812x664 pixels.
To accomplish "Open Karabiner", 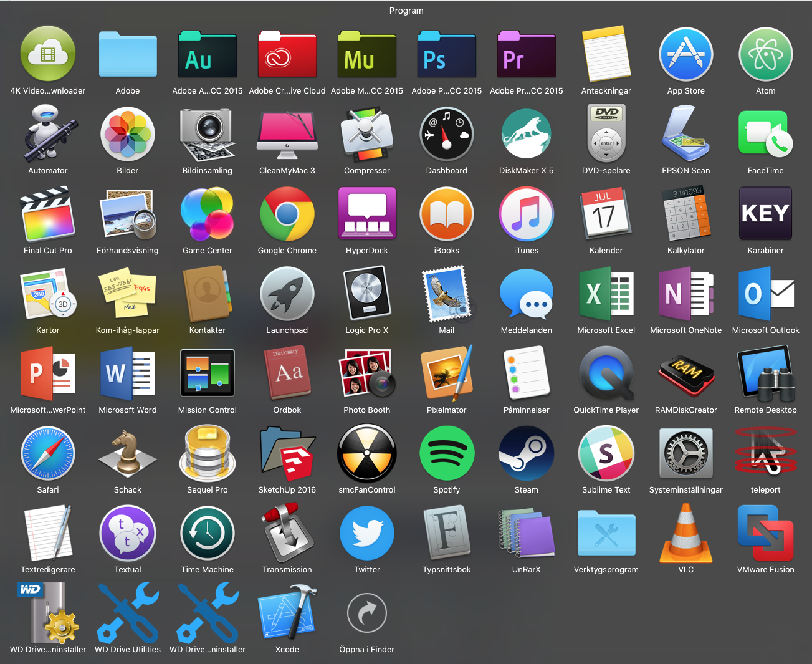I will tap(766, 213).
